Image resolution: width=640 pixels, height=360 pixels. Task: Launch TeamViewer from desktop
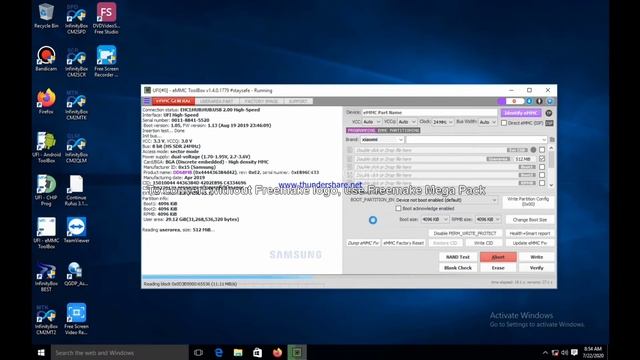76,231
